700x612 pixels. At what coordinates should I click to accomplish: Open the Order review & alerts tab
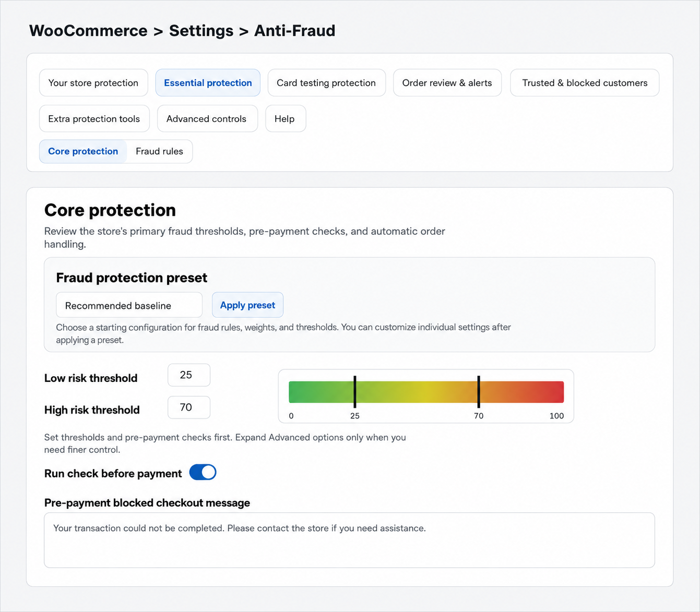point(447,83)
